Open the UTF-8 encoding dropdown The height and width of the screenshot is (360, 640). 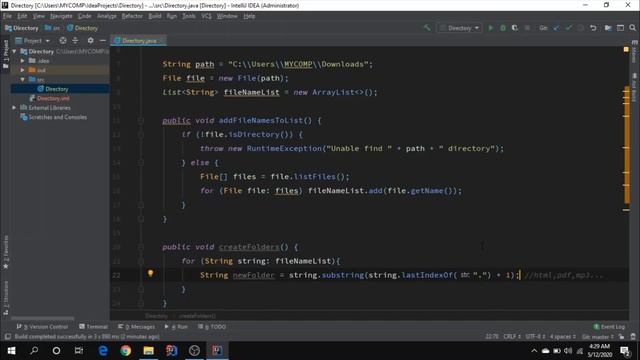pos(536,337)
